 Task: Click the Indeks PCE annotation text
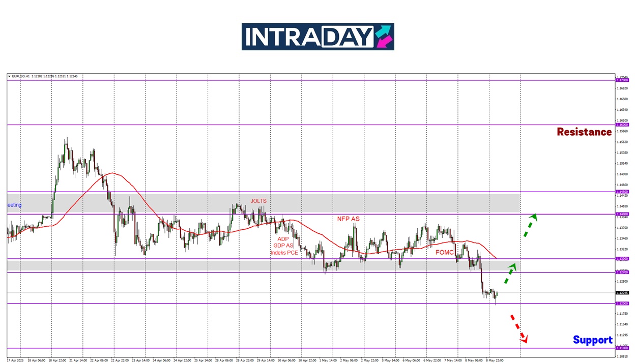click(x=284, y=253)
